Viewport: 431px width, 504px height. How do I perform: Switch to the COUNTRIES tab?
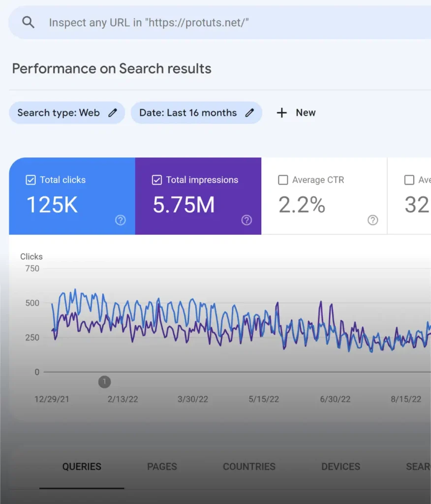pyautogui.click(x=249, y=467)
